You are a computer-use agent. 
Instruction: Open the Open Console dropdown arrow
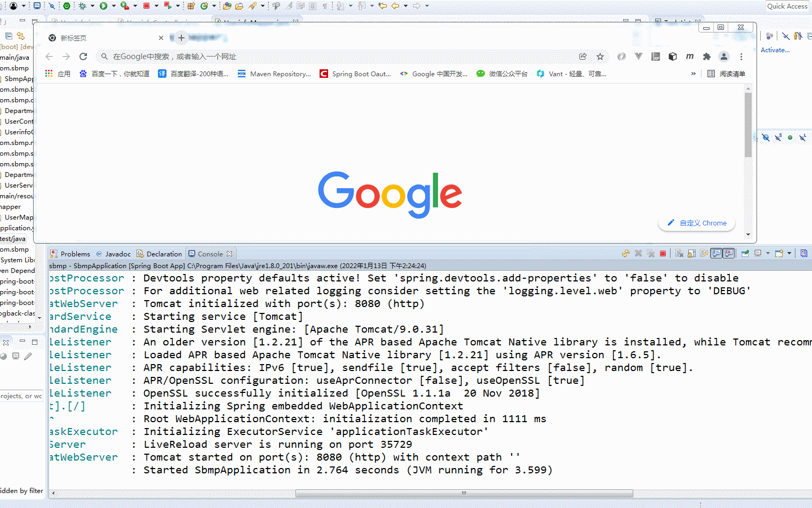click(x=789, y=254)
